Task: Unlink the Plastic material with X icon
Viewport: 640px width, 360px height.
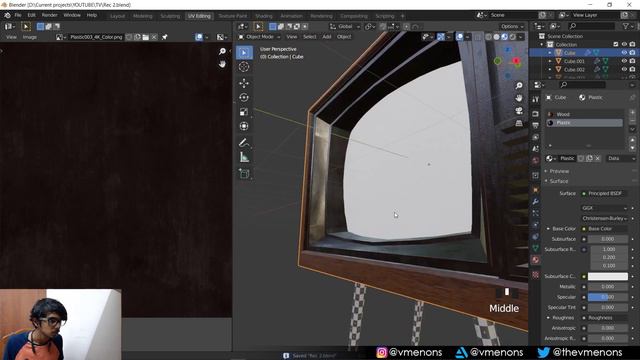Action: coord(598,158)
